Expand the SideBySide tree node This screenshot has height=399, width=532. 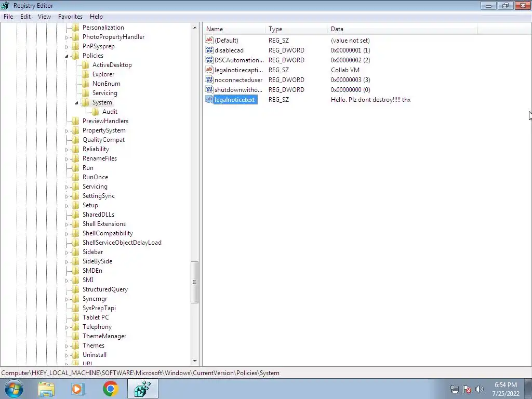point(66,262)
